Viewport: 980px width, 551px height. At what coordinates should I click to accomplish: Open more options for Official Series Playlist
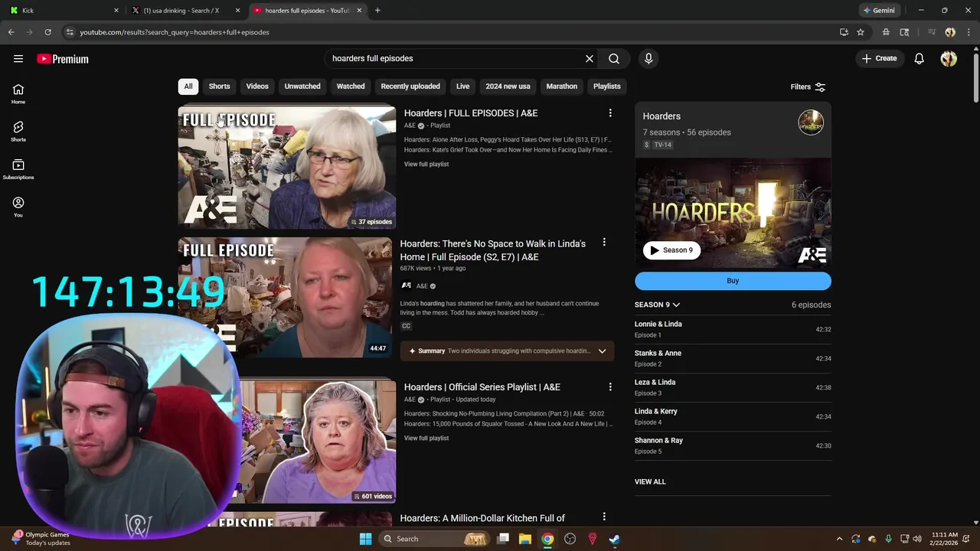tap(610, 387)
